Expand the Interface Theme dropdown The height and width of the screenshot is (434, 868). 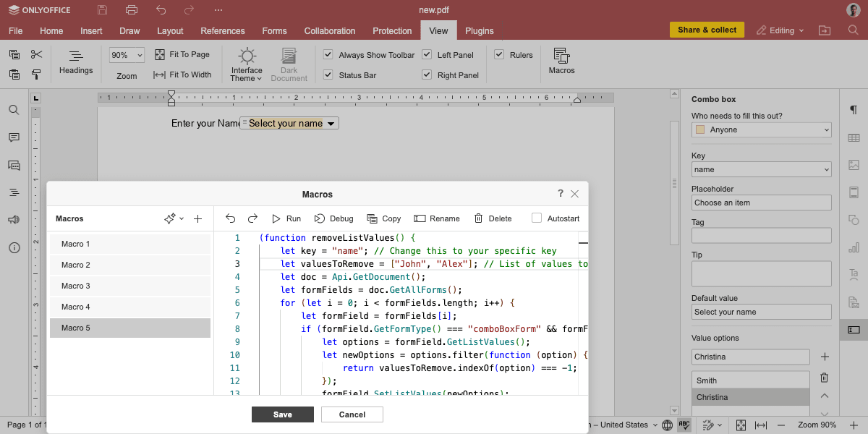click(x=247, y=65)
